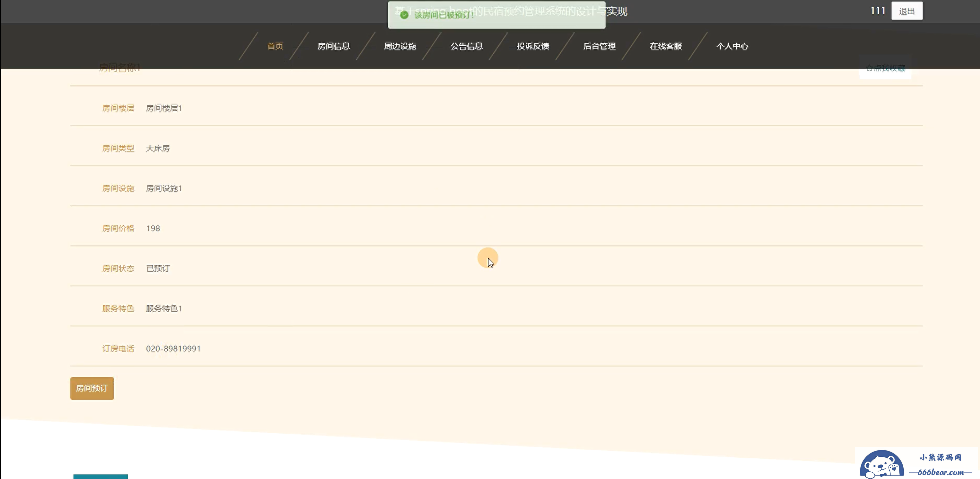Click the green success check icon
Image resolution: width=980 pixels, height=479 pixels.
404,15
